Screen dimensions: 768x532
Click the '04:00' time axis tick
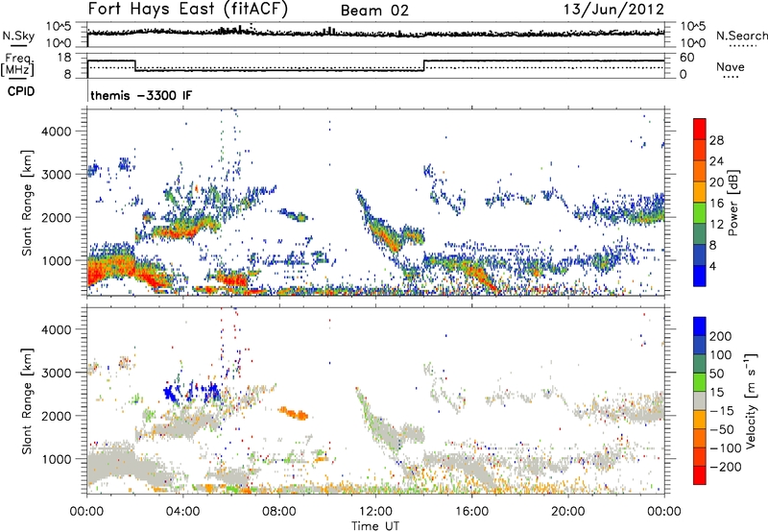(x=182, y=512)
